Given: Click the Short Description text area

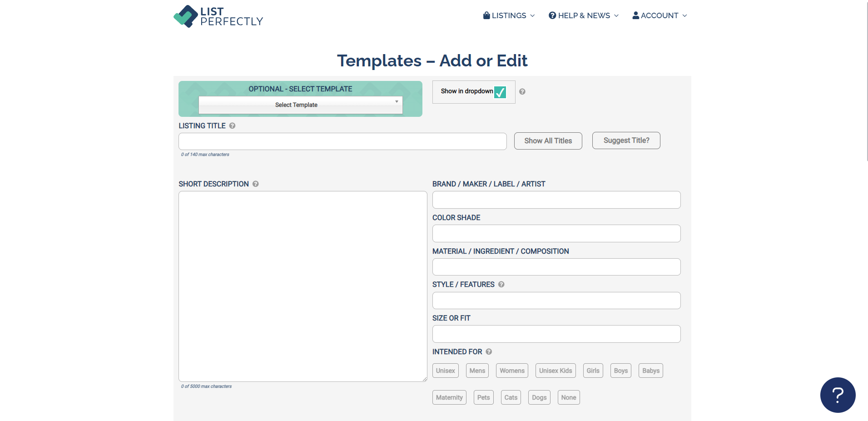Looking at the screenshot, I should coord(303,286).
